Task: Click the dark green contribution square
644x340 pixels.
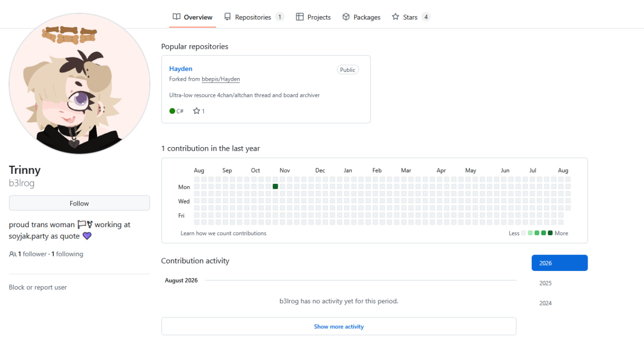Action: 275,186
